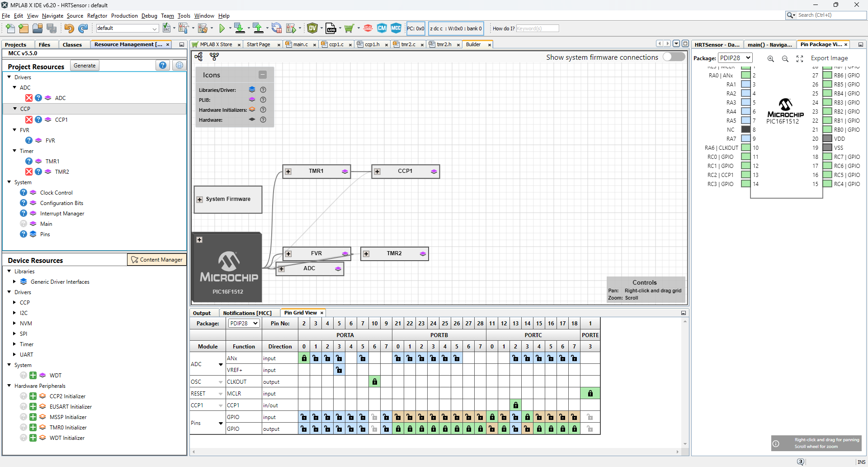Open the Debug menu
This screenshot has width=868, height=467.
[x=149, y=16]
